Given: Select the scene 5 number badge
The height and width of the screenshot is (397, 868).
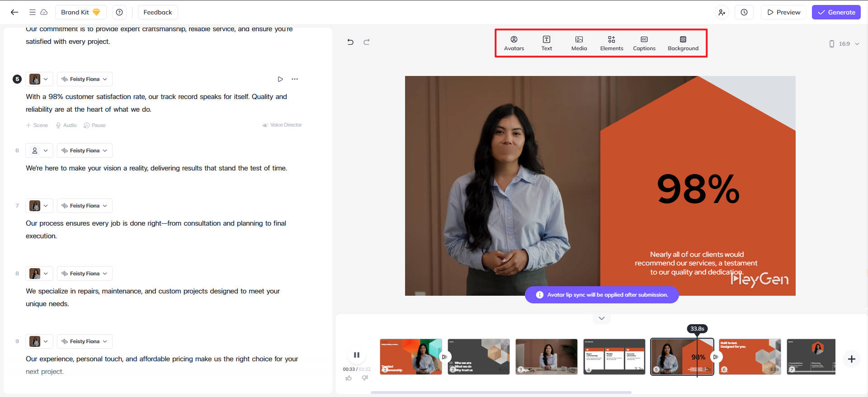Looking at the screenshot, I should (17, 79).
